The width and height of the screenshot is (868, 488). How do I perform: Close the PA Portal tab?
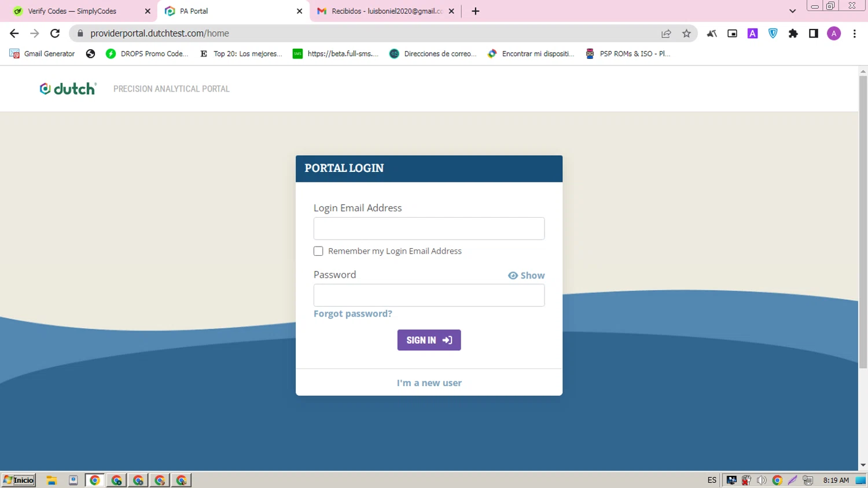coord(299,11)
